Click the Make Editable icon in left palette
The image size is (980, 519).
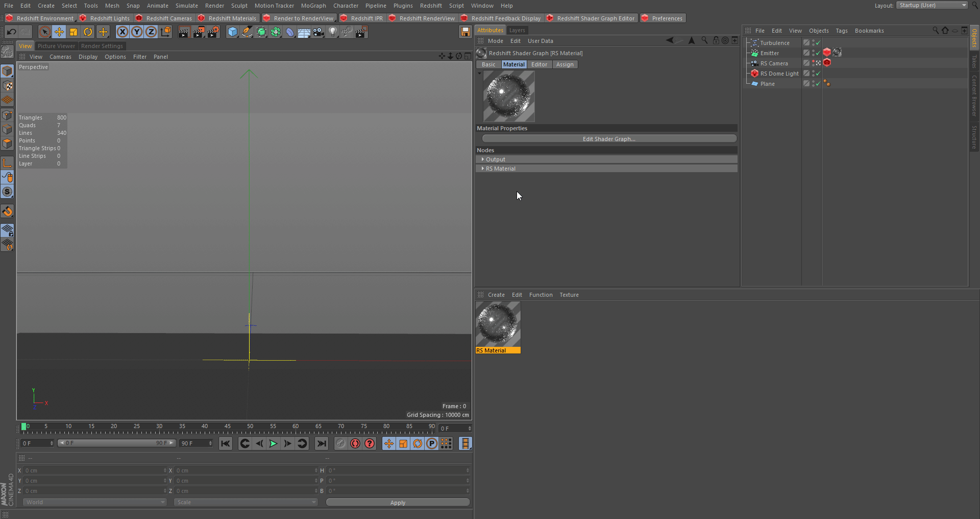pos(7,52)
